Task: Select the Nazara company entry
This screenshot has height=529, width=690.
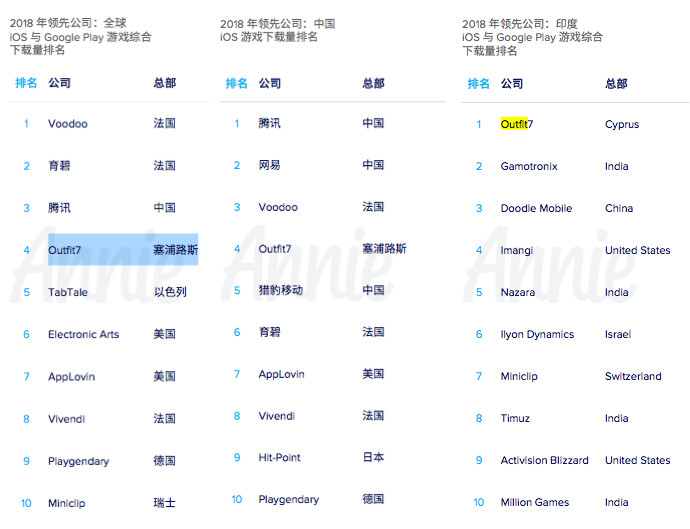Action: pyautogui.click(x=518, y=292)
